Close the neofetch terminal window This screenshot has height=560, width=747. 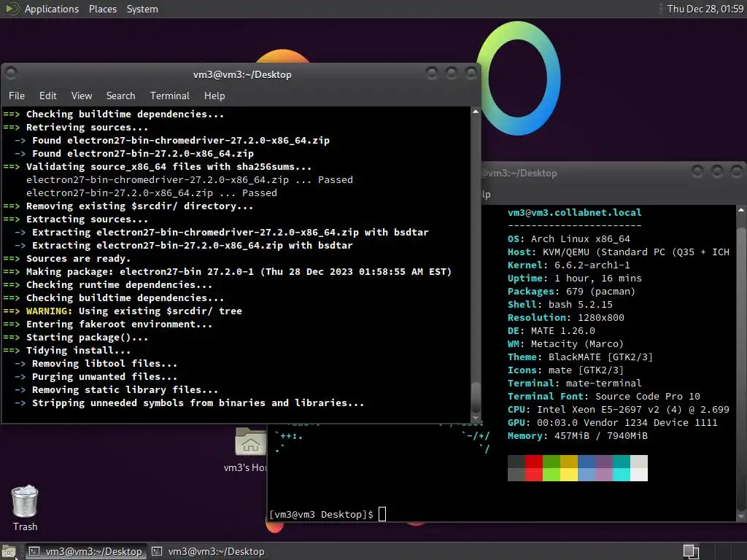(737, 171)
